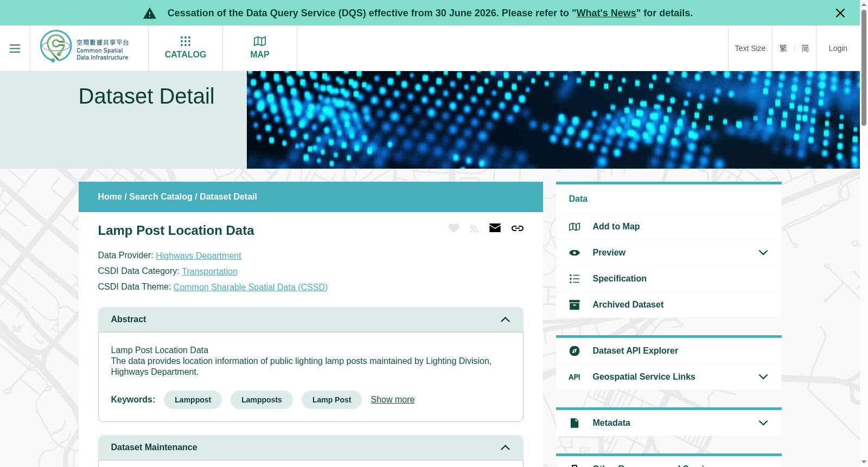Click the Dataset API Explorer compass icon
Viewport: 868px width, 467px height.
(575, 351)
